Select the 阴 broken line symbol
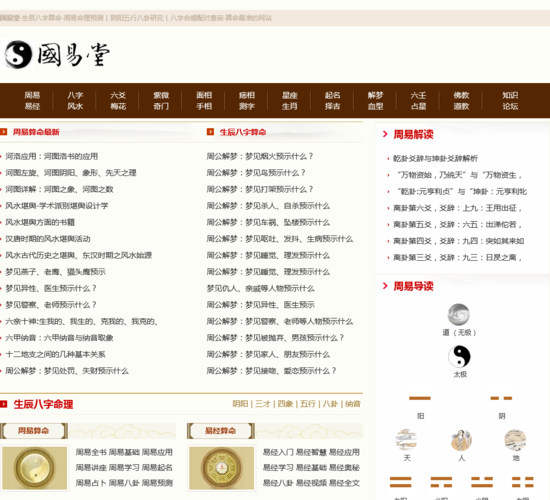Viewport: 550px width, 500px height. [x=502, y=398]
